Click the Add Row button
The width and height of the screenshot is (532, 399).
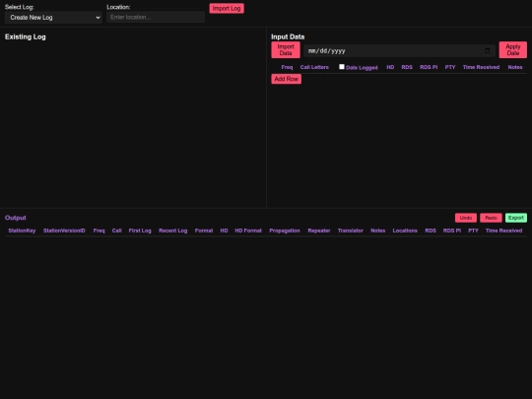coord(286,79)
